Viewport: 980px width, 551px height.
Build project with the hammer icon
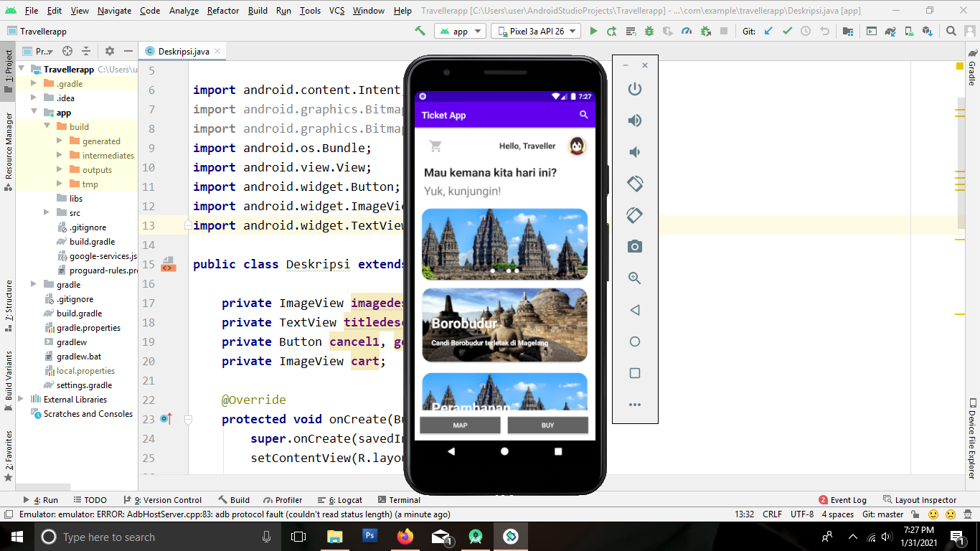[x=420, y=31]
